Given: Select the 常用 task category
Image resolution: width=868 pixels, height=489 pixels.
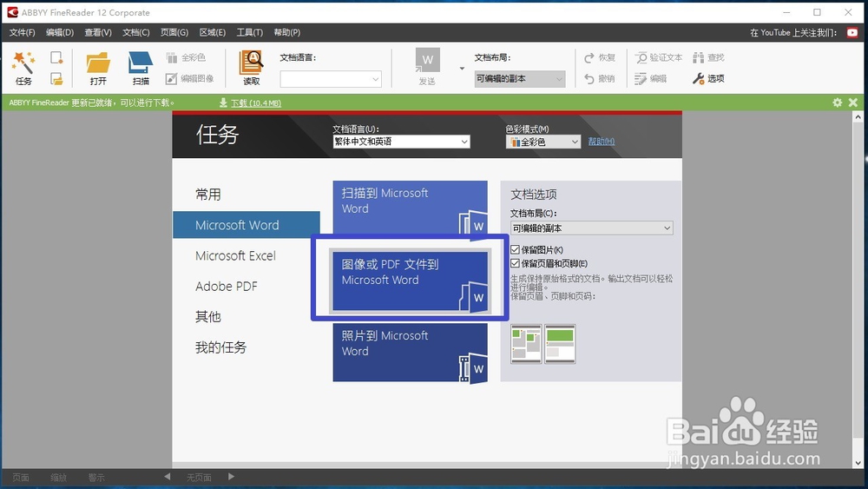Looking at the screenshot, I should [208, 195].
